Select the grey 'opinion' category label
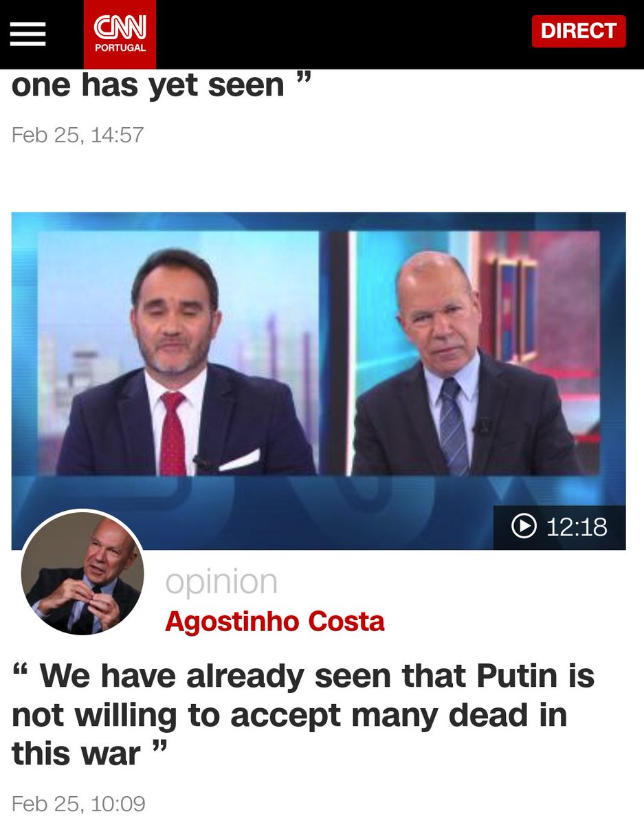The width and height of the screenshot is (644, 825). click(221, 582)
